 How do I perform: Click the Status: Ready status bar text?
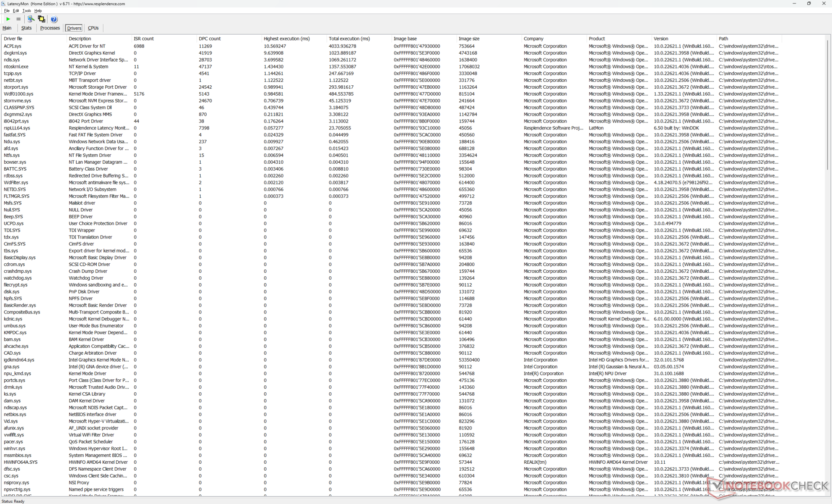click(13, 501)
